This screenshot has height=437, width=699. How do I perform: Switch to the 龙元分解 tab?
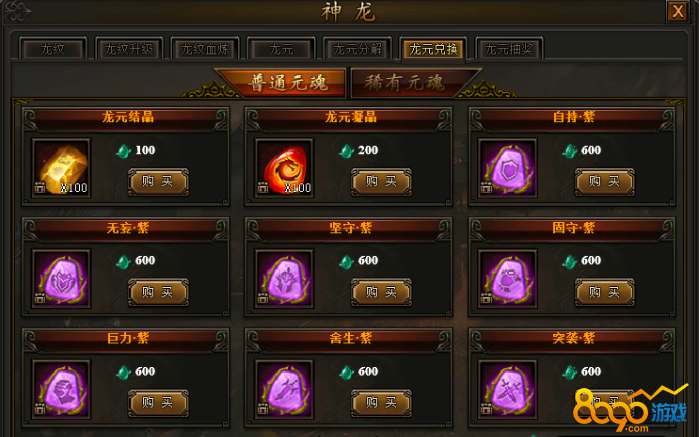pyautogui.click(x=358, y=49)
